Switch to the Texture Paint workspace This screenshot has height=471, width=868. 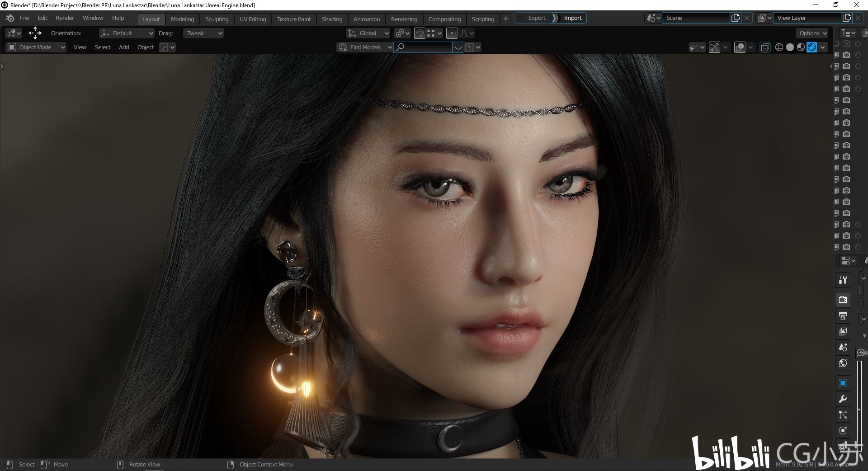pos(294,19)
